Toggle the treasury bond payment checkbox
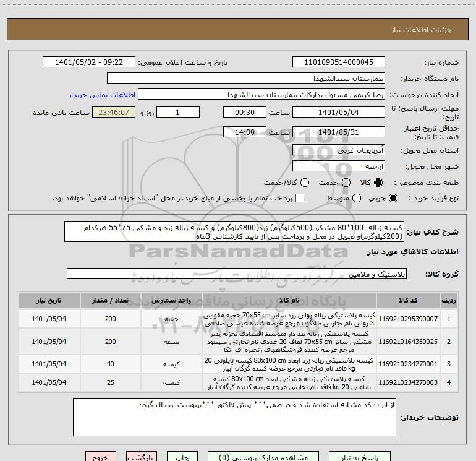 click(300, 198)
